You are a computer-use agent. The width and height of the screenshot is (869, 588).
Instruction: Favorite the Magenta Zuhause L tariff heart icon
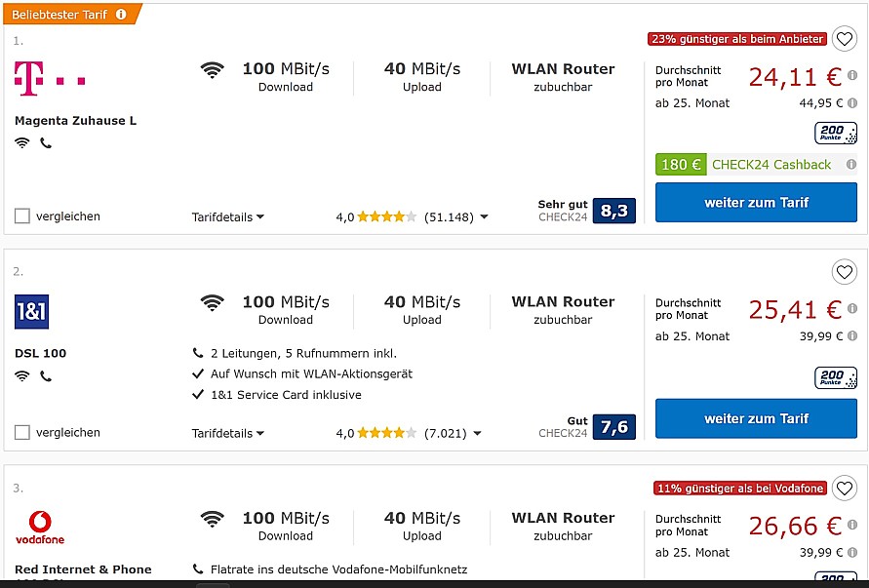coord(844,39)
